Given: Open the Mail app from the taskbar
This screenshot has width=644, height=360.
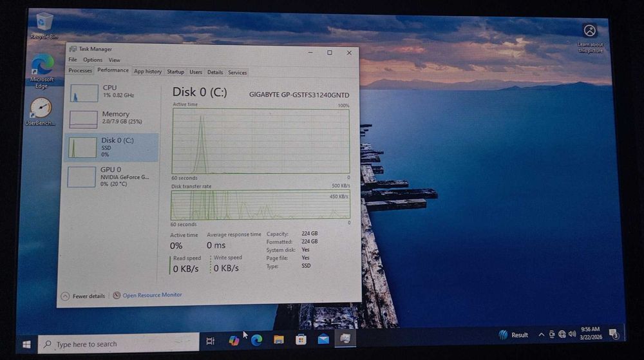Looking at the screenshot, I should tap(323, 339).
